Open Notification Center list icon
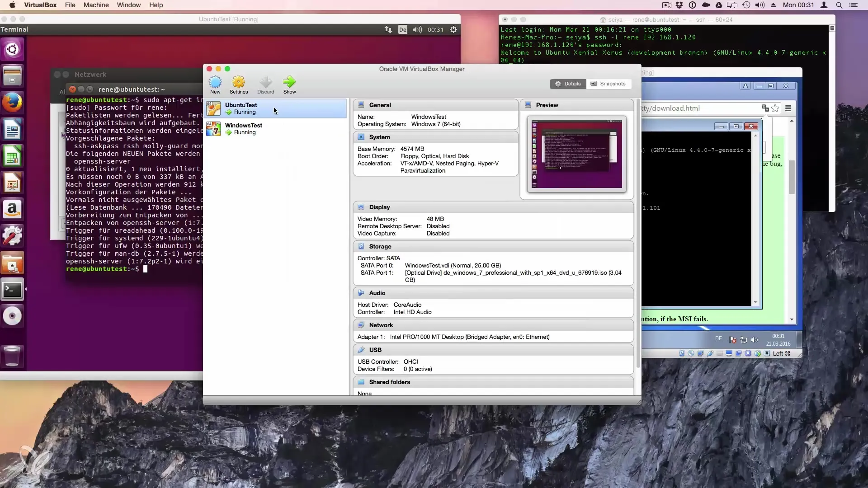868x488 pixels. tap(854, 5)
